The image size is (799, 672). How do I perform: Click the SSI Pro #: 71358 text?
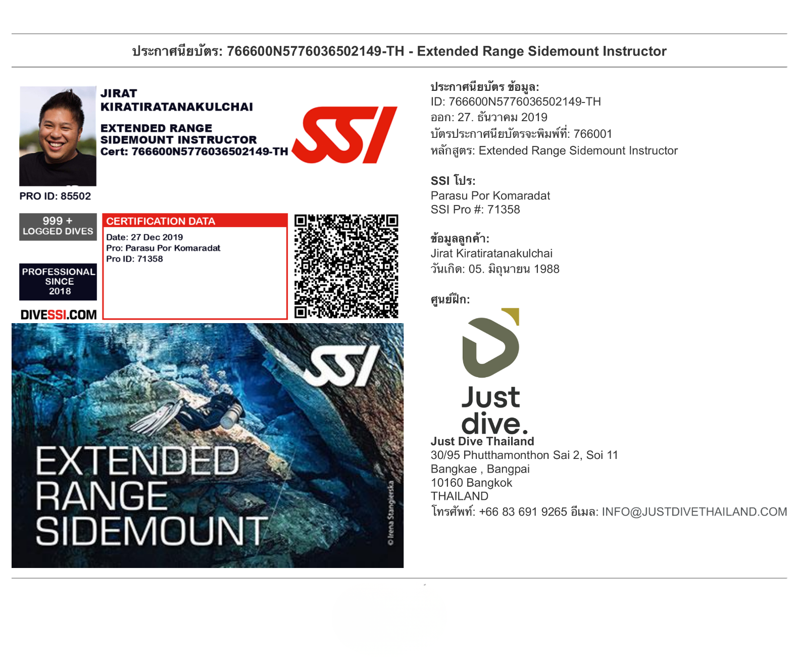point(475,210)
